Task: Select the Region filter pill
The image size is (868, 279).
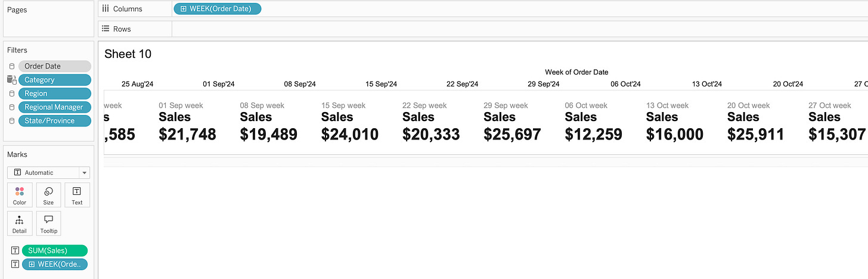Action: tap(55, 94)
